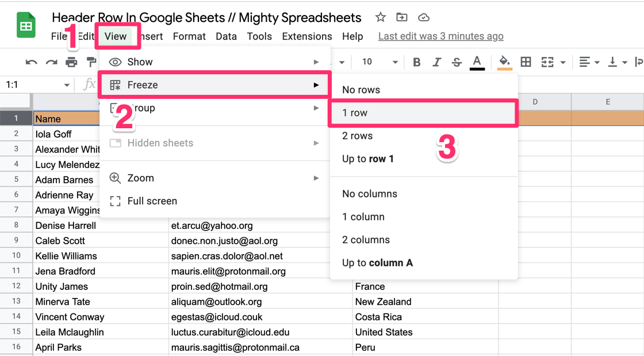The image size is (644, 356).
Task: Apply italic formatting
Action: click(436, 62)
